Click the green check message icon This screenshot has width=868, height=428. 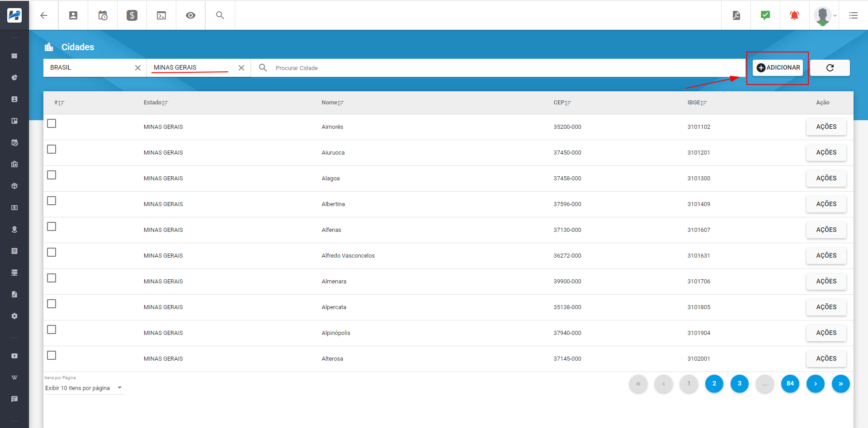(x=765, y=15)
